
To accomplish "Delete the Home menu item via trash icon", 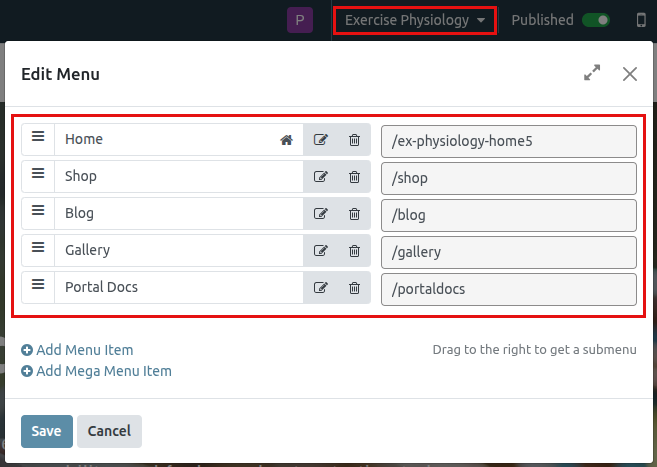I will pyautogui.click(x=354, y=140).
